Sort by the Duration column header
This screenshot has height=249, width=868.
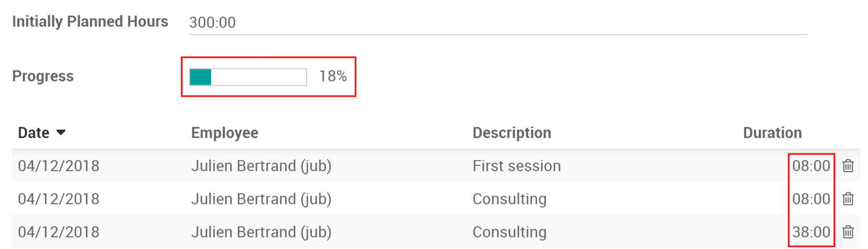point(772,133)
